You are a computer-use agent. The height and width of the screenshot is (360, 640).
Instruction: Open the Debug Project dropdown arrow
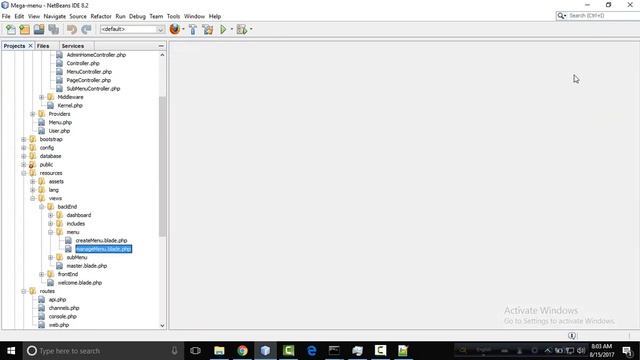point(251,29)
